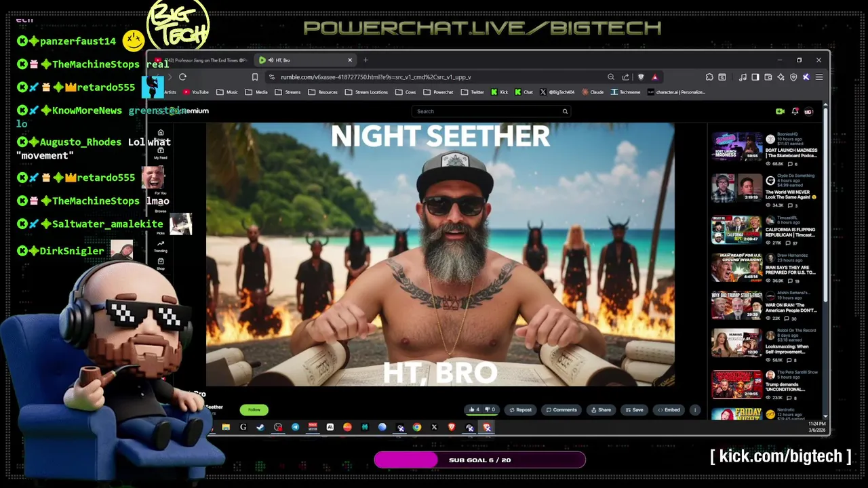Open Rumble user profile avatar
Screen dimensions: 868x488
(x=809, y=111)
